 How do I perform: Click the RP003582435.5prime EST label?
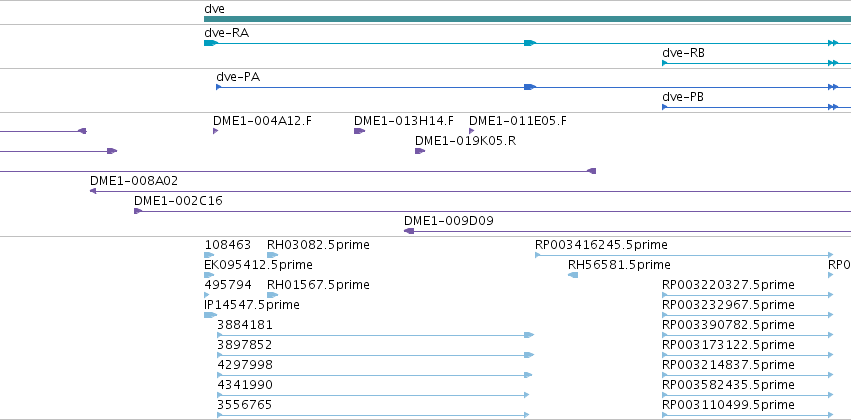[728, 385]
